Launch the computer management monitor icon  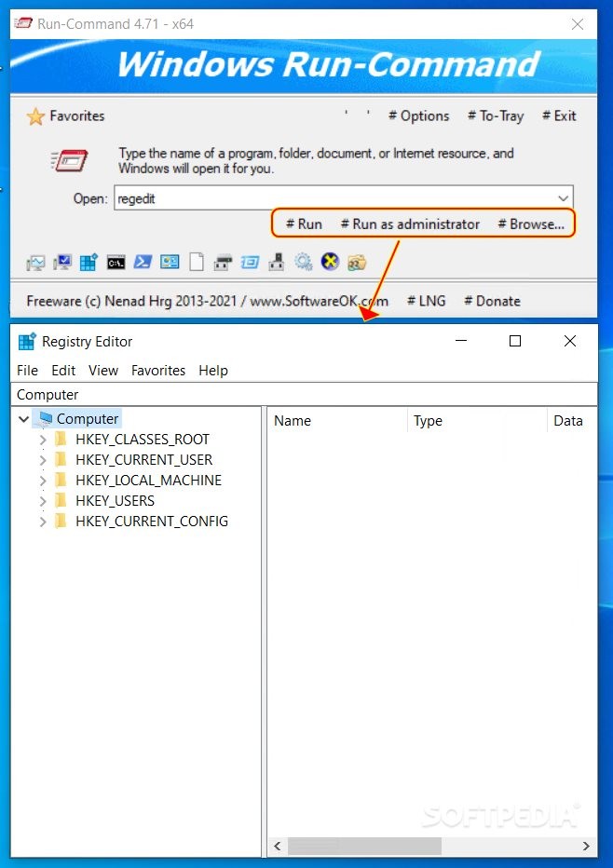coord(62,263)
